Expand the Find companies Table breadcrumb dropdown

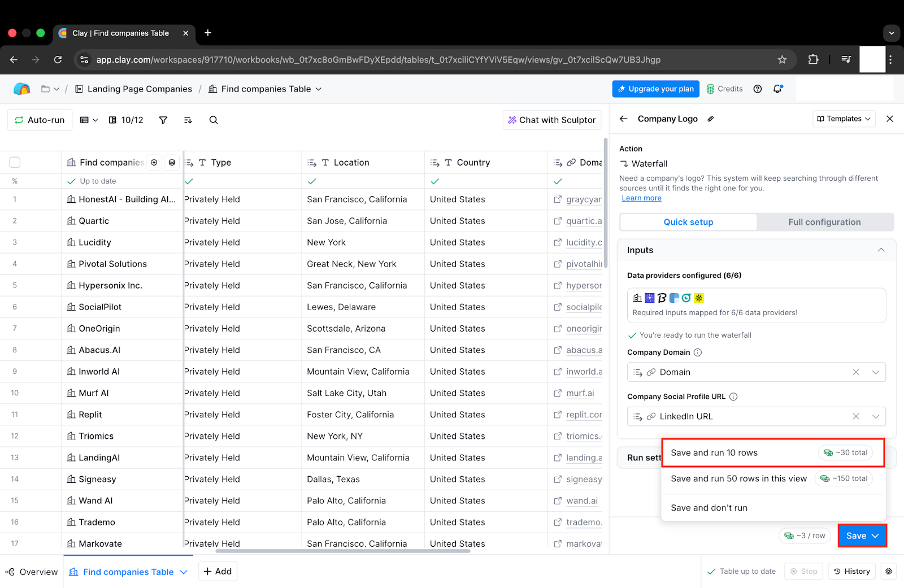(319, 89)
